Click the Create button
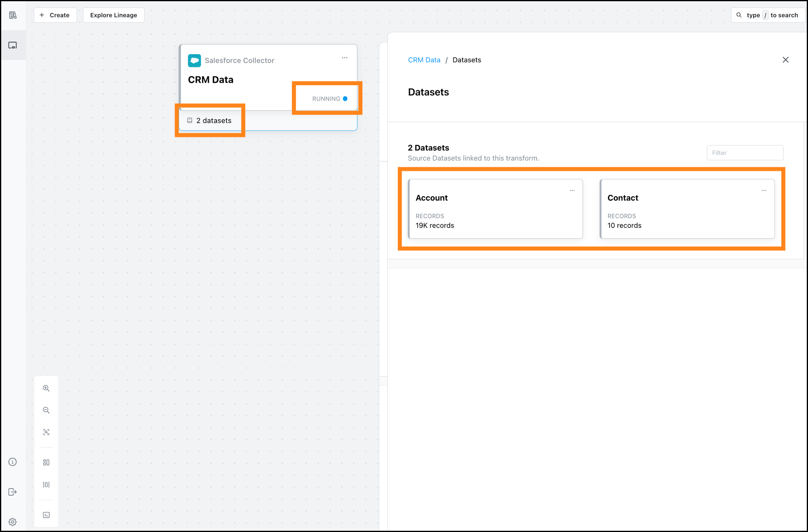The width and height of the screenshot is (808, 532). pyautogui.click(x=55, y=15)
